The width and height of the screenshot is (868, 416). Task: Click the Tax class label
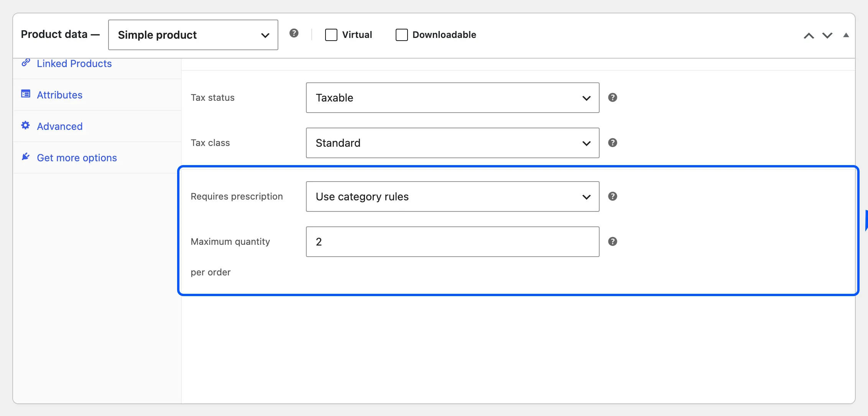click(x=210, y=143)
